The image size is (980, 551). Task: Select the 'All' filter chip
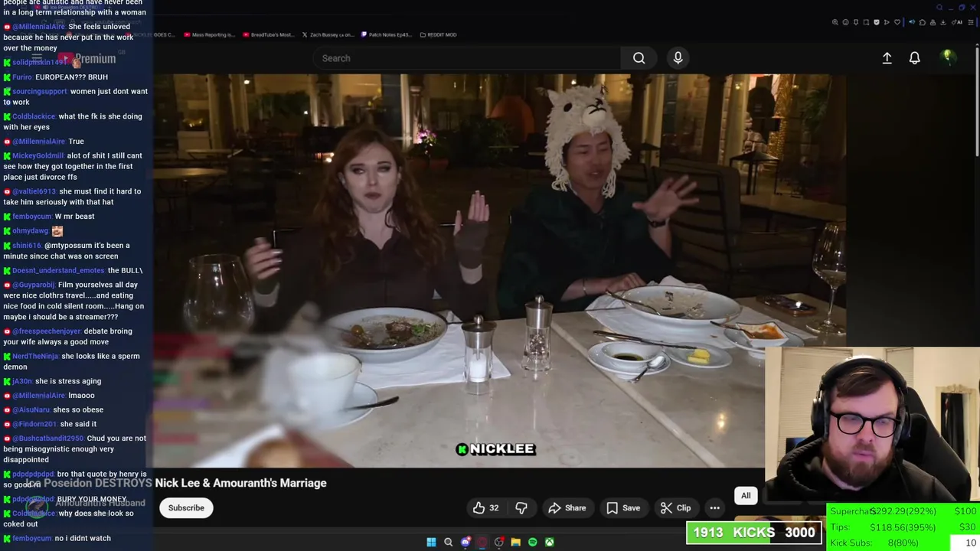[746, 496]
